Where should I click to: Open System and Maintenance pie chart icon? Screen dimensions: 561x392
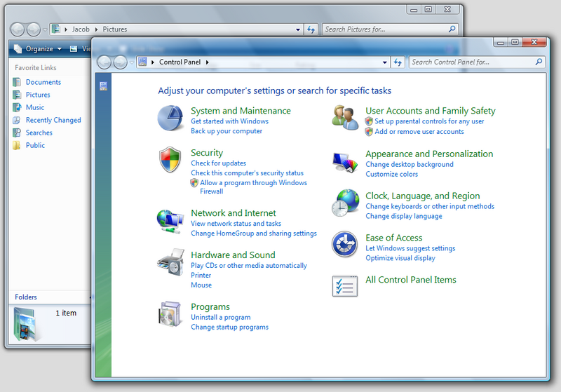(x=170, y=118)
